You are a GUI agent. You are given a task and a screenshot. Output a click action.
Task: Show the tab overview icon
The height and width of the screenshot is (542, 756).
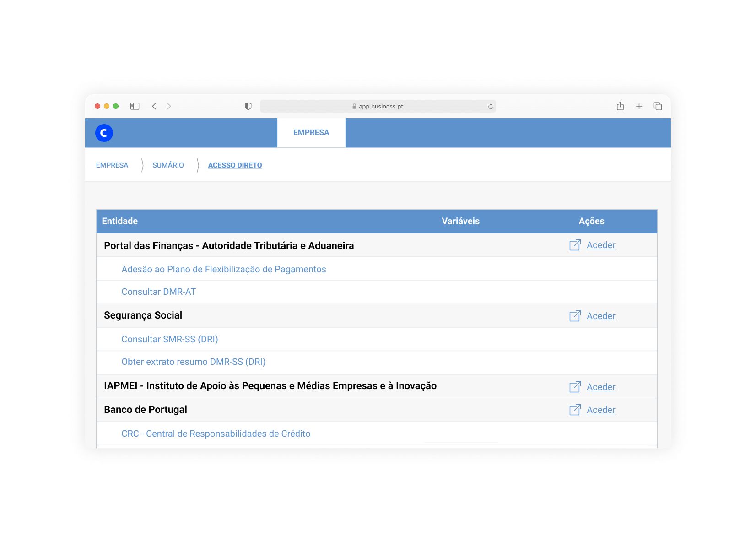[658, 106]
